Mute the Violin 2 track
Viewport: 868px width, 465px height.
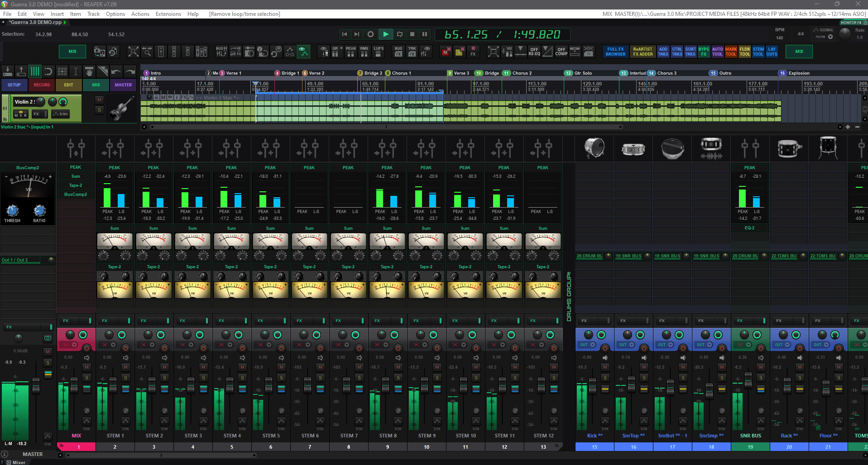click(100, 100)
